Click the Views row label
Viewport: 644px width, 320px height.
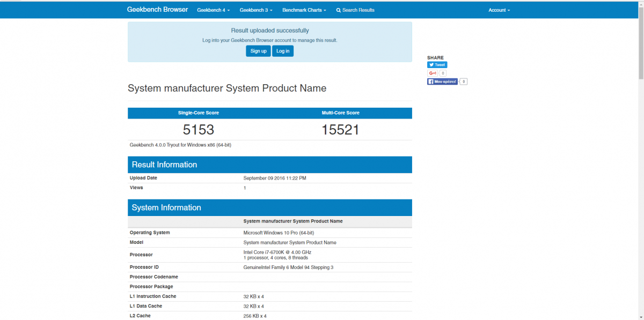coord(136,188)
